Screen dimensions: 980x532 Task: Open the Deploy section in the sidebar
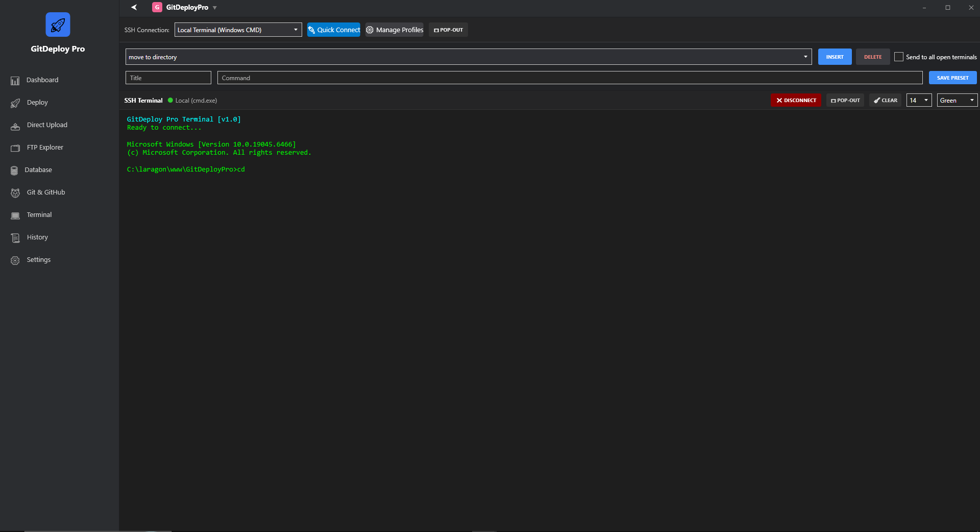point(37,102)
